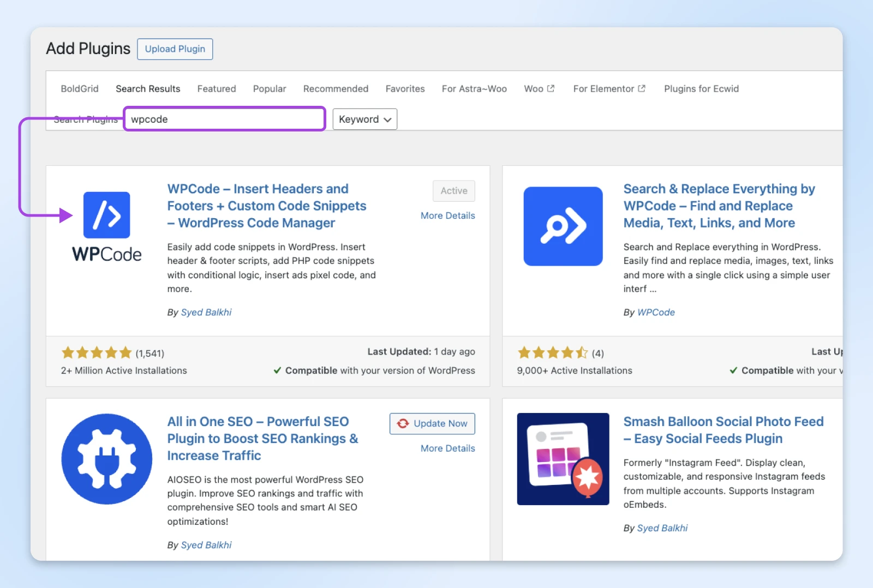Click the Syed Balkhi author link under WPCode
The image size is (873, 588).
tap(206, 313)
